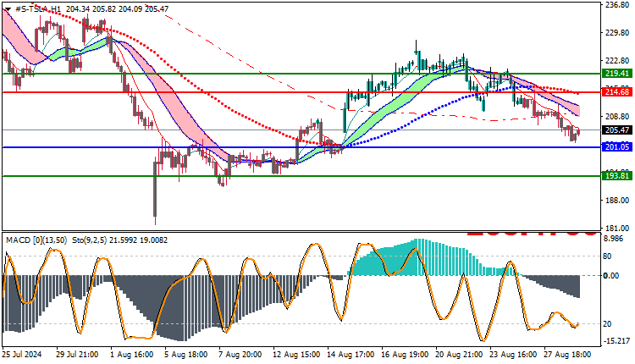Click the 27 Aug 18:00 time label

point(567,355)
